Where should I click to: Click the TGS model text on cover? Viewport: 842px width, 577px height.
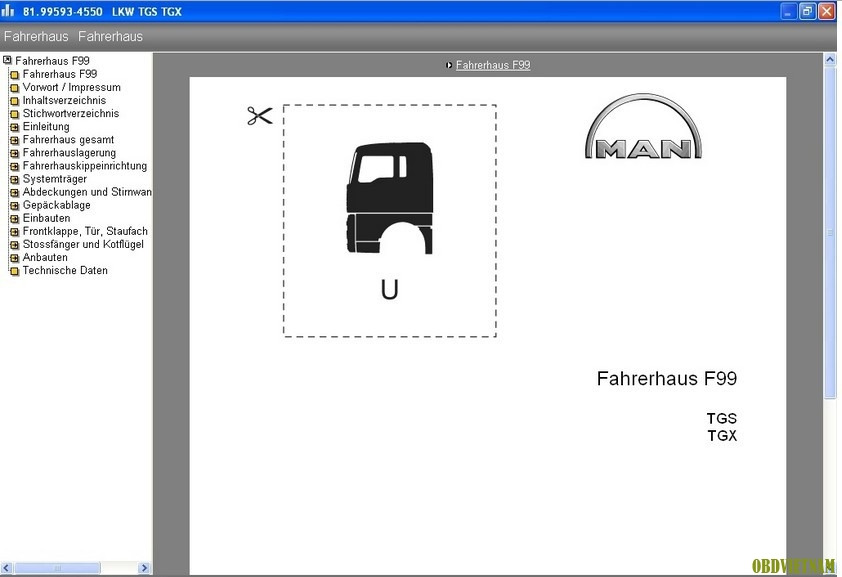(x=722, y=419)
